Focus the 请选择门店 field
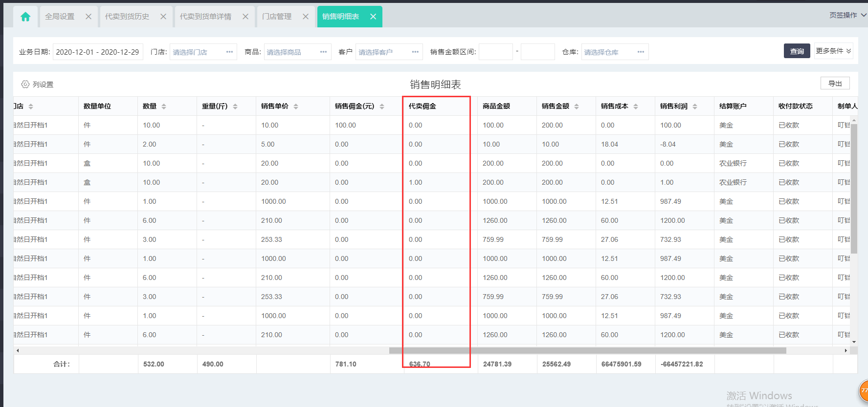The height and width of the screenshot is (407, 868). tap(203, 52)
